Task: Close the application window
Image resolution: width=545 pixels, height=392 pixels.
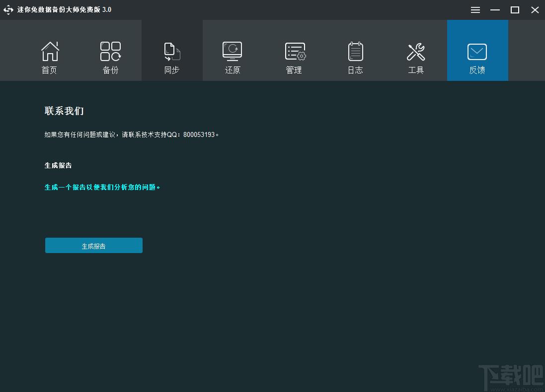Action: click(535, 10)
